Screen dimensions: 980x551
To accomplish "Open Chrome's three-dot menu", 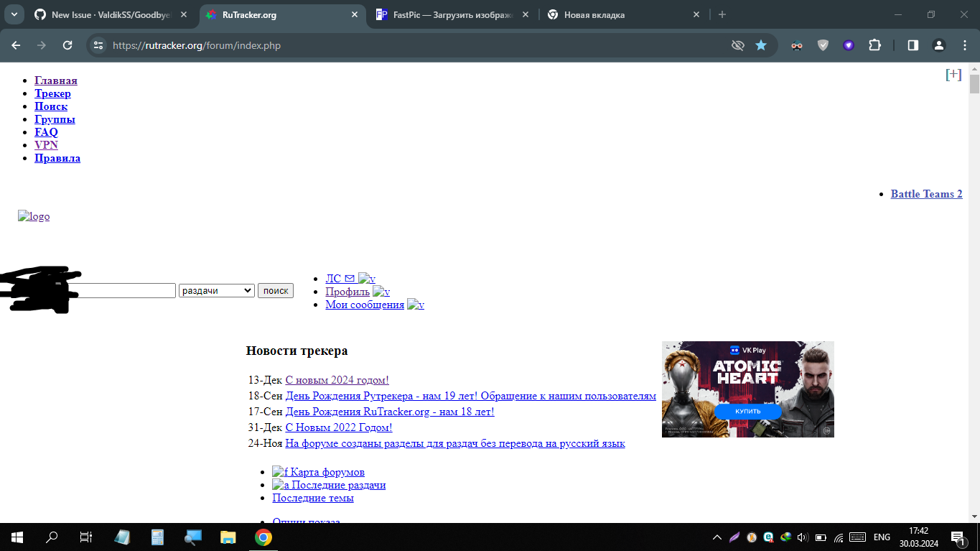I will point(965,45).
